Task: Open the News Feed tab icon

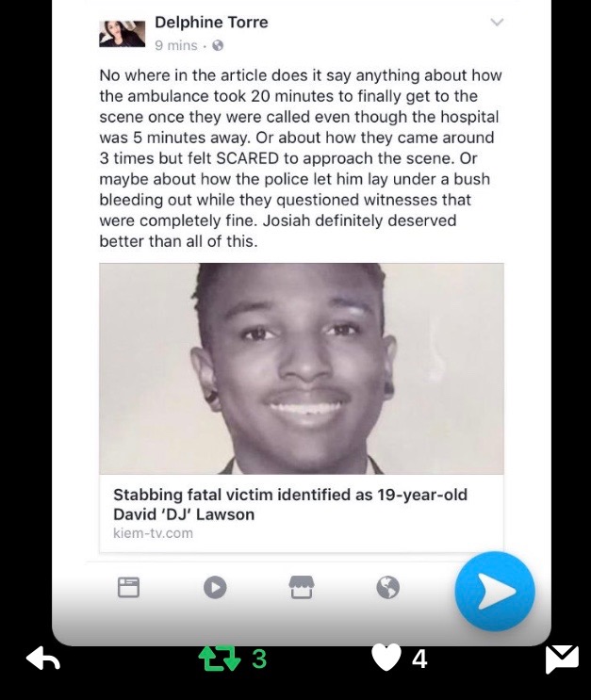Action: 128,588
